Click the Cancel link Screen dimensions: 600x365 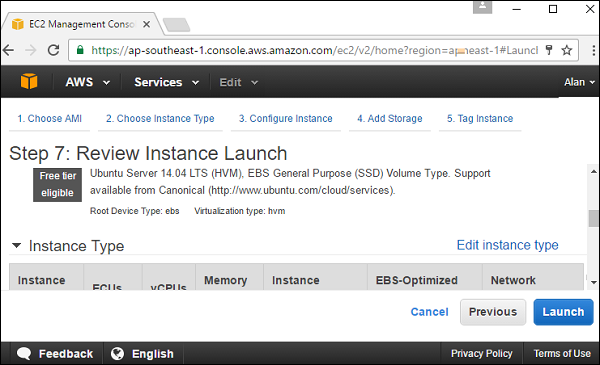[x=429, y=312]
